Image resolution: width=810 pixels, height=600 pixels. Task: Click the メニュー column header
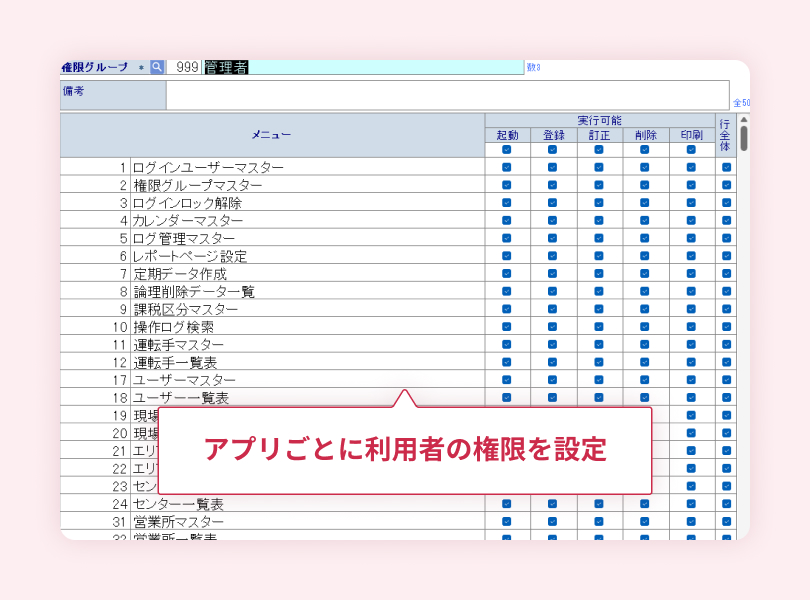tap(271, 135)
